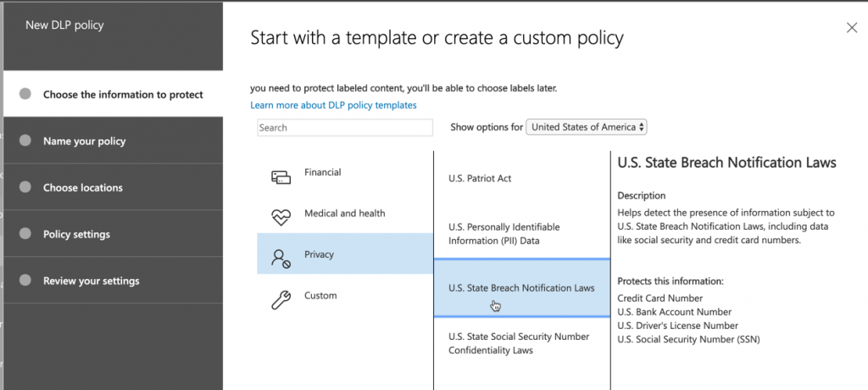
Task: Click the Custom wrench icon
Action: (x=281, y=299)
